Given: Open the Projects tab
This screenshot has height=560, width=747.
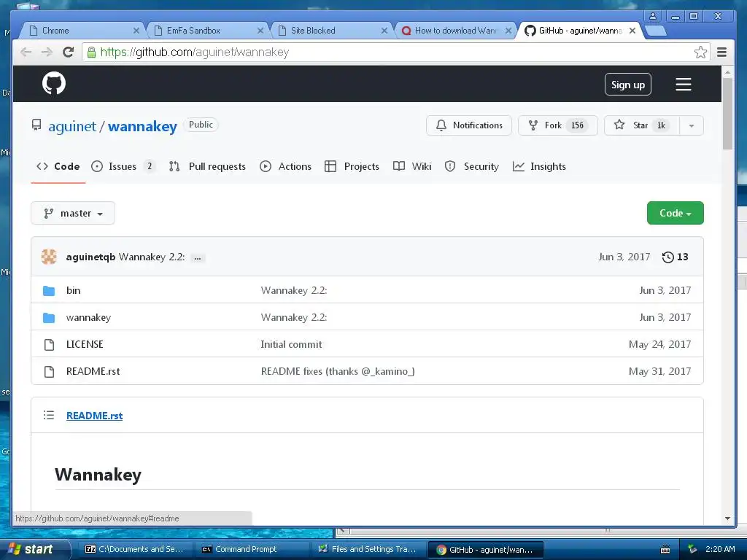Looking at the screenshot, I should [x=352, y=167].
